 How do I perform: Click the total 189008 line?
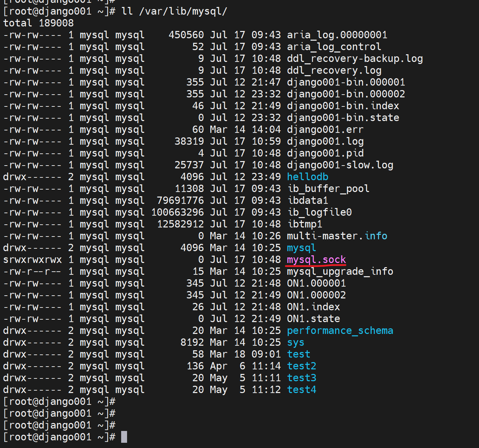[x=38, y=23]
